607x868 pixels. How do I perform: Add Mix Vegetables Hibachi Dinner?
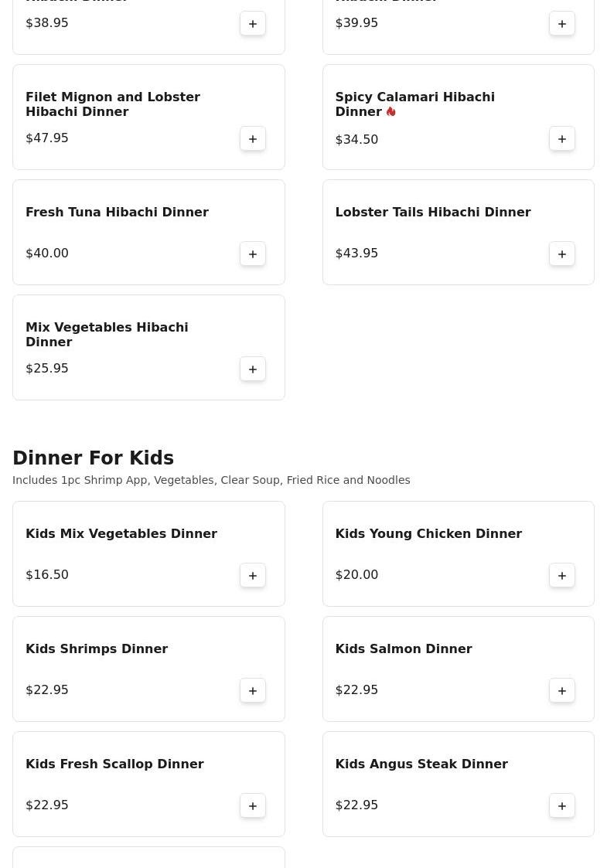point(253,369)
